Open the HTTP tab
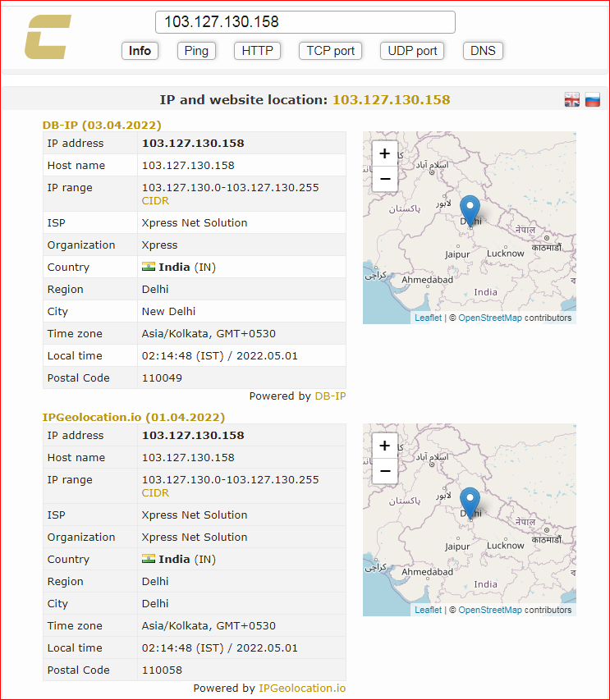Viewport: 610px width, 700px height. tap(257, 51)
